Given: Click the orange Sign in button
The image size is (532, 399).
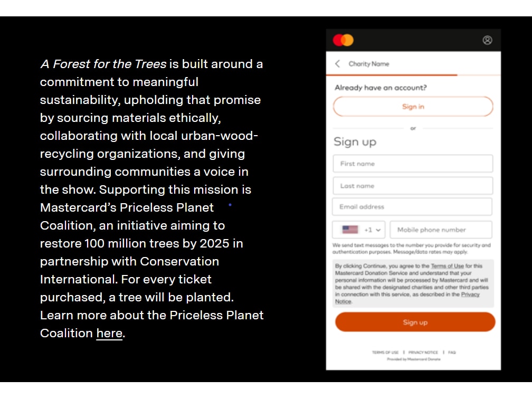Looking at the screenshot, I should pyautogui.click(x=413, y=107).
